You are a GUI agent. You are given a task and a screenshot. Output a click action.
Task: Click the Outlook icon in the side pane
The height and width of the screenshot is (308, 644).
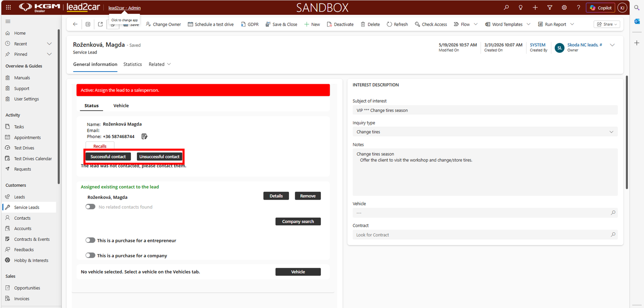(x=637, y=21)
